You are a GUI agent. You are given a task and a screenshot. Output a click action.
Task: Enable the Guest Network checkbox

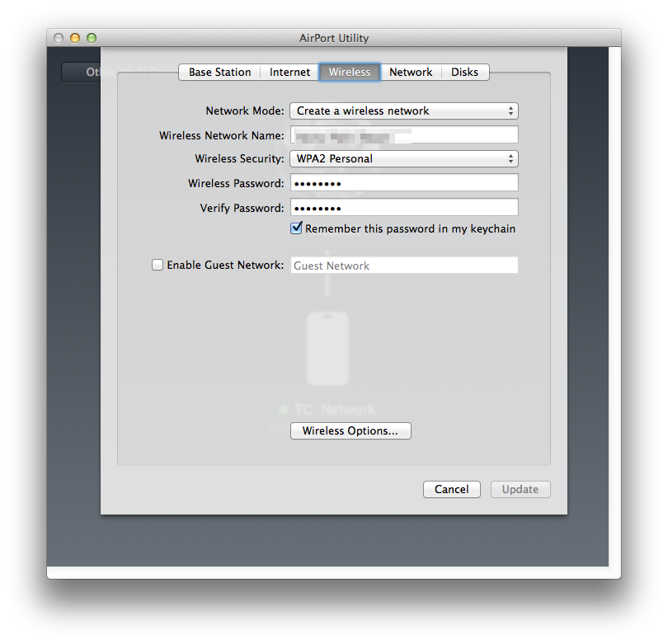(158, 265)
